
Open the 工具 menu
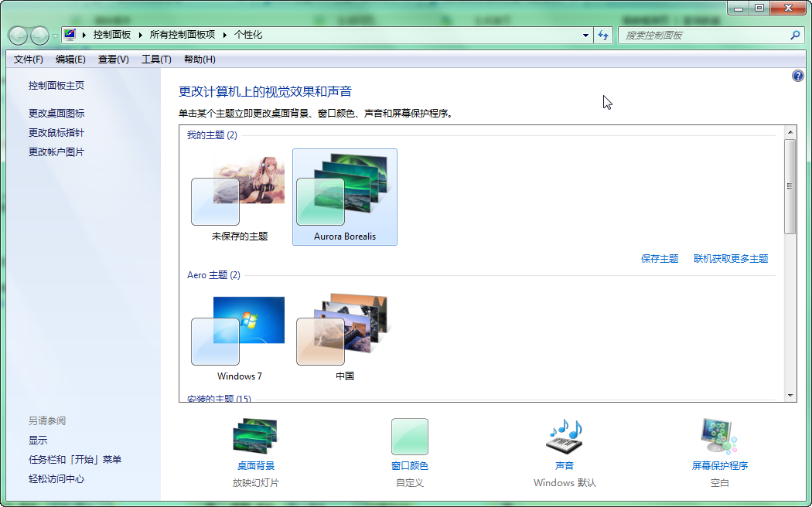154,60
